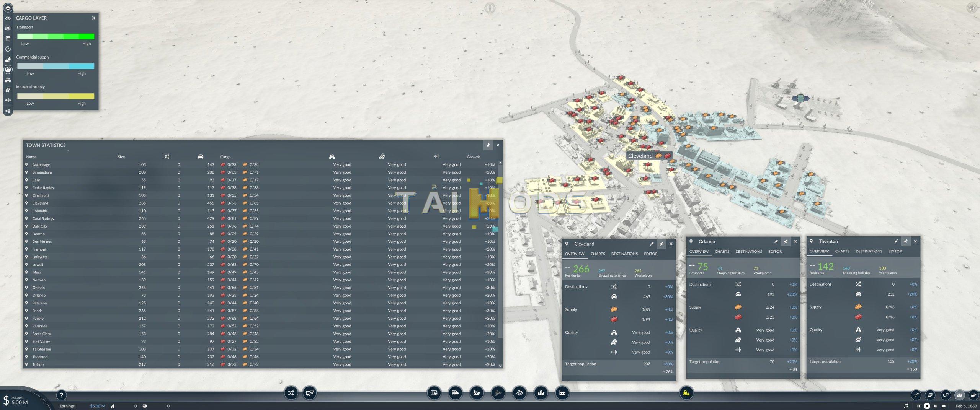Open the water construction ship icon
The image size is (980, 410).
pos(477,393)
